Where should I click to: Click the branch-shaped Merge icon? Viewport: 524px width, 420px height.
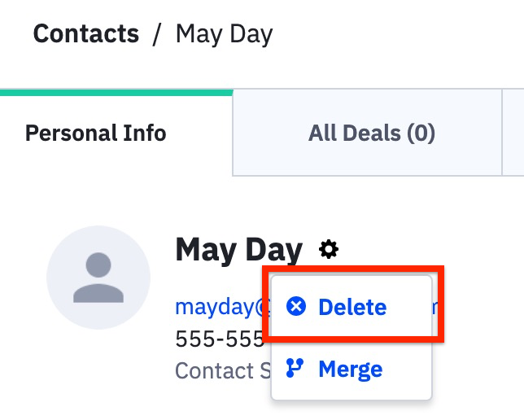pos(296,369)
